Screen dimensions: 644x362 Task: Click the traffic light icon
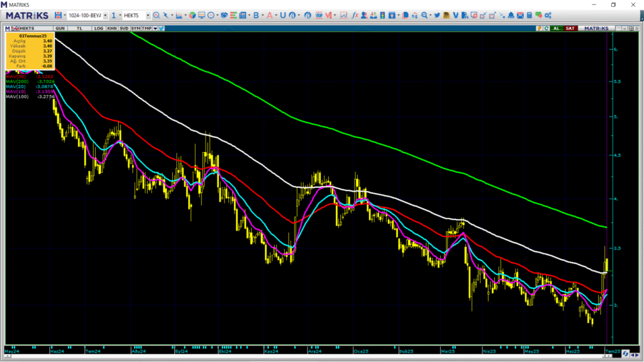(382, 15)
